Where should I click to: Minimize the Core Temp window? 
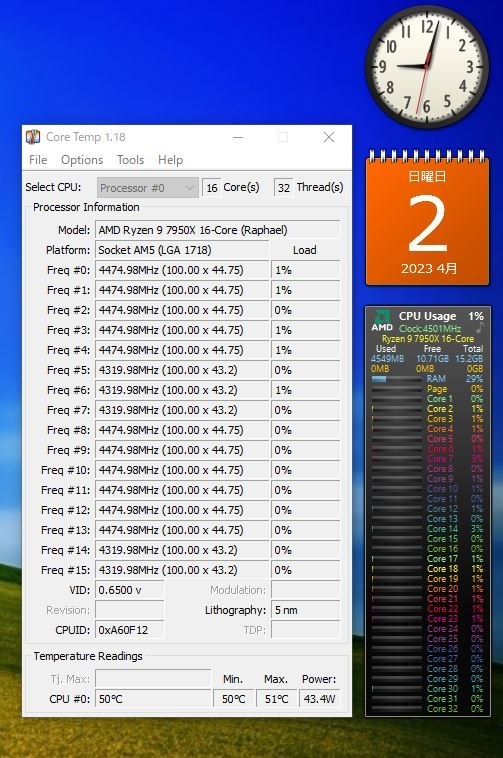[238, 137]
